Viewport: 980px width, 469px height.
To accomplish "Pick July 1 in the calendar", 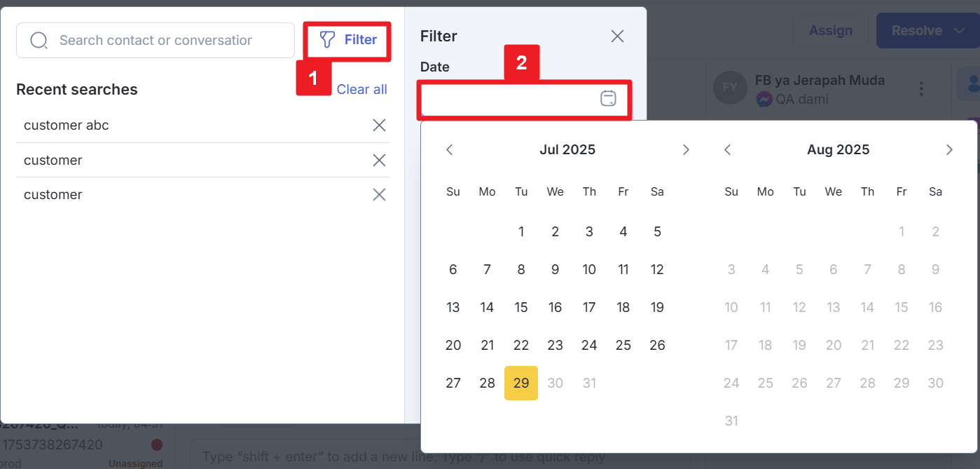I will pyautogui.click(x=521, y=231).
